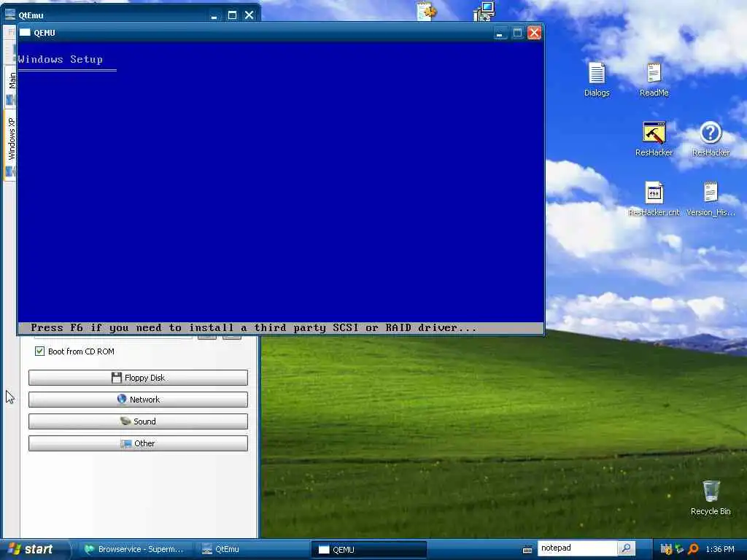Select the notepad-with-gear desktop icon at the top edge

coord(425,10)
